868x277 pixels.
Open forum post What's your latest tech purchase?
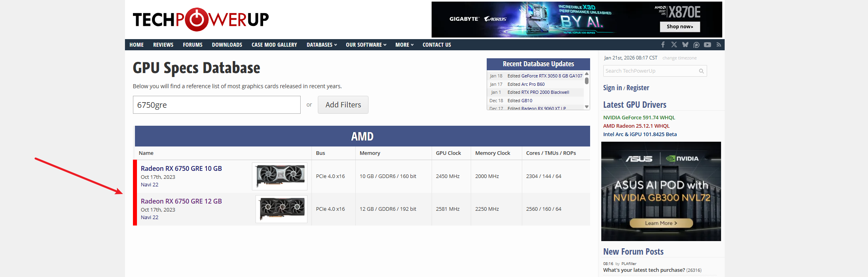644,270
